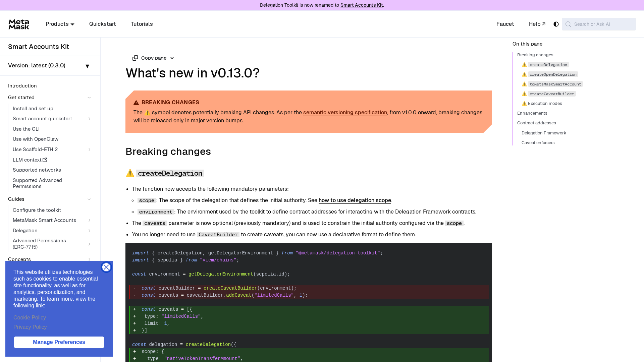Open Configure the toolkit page
644x362 pixels.
pyautogui.click(x=37, y=210)
